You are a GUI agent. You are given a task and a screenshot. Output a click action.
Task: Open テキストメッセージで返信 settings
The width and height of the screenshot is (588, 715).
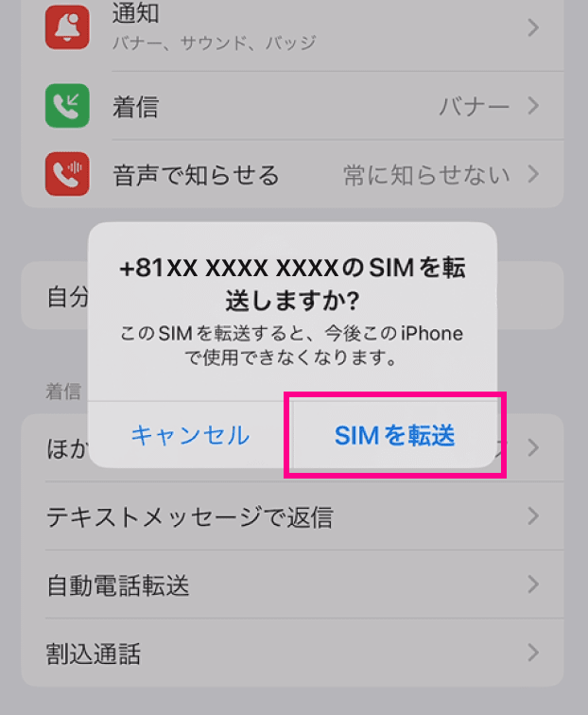292,516
